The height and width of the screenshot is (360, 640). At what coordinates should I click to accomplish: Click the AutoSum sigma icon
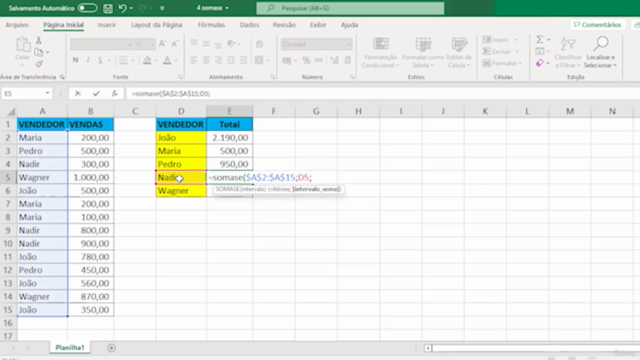540,40
